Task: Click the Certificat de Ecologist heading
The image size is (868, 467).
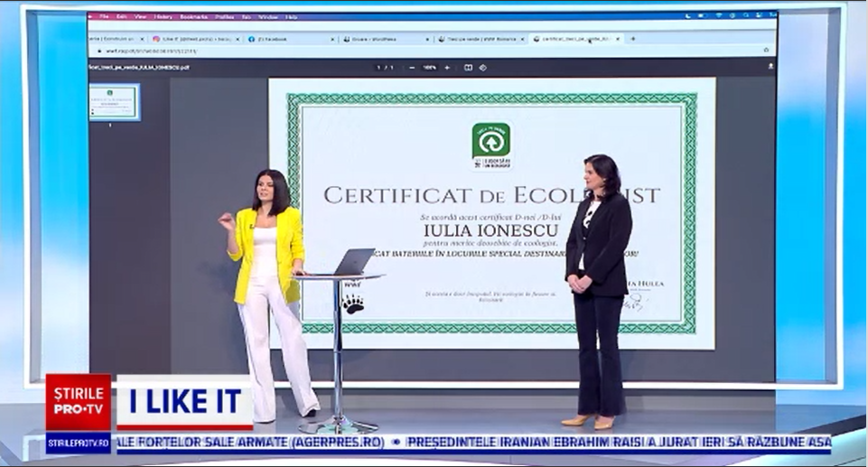Action: tap(491, 195)
